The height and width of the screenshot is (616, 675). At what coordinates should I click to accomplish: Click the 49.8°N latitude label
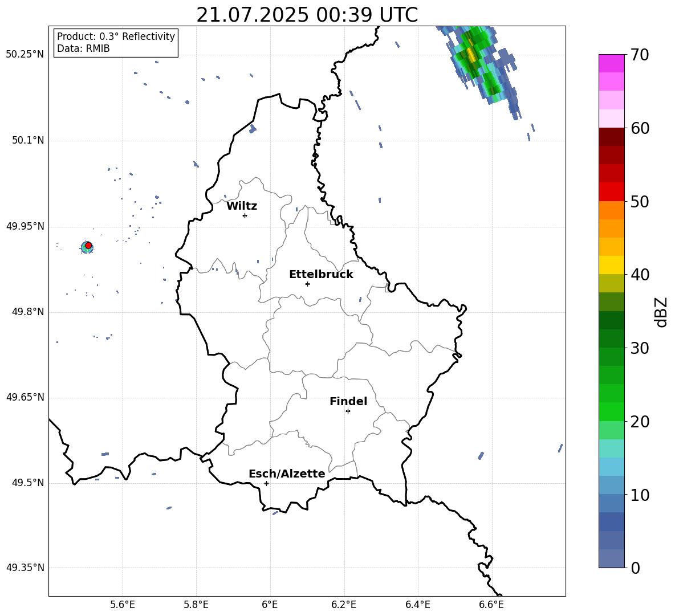point(28,312)
